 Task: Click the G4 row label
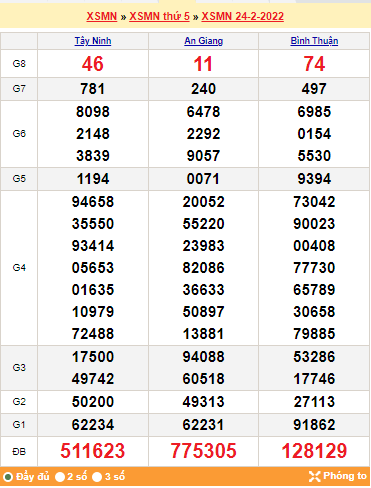(x=19, y=268)
